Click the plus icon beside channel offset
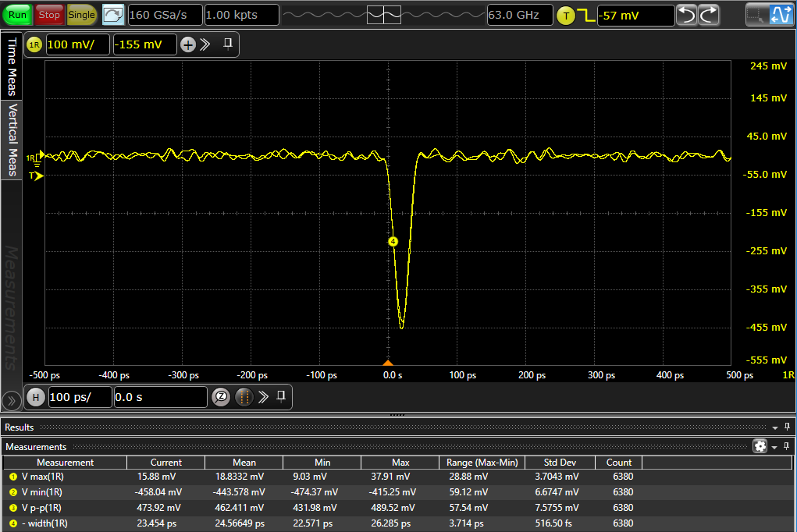Image resolution: width=797 pixels, height=532 pixels. [x=187, y=44]
